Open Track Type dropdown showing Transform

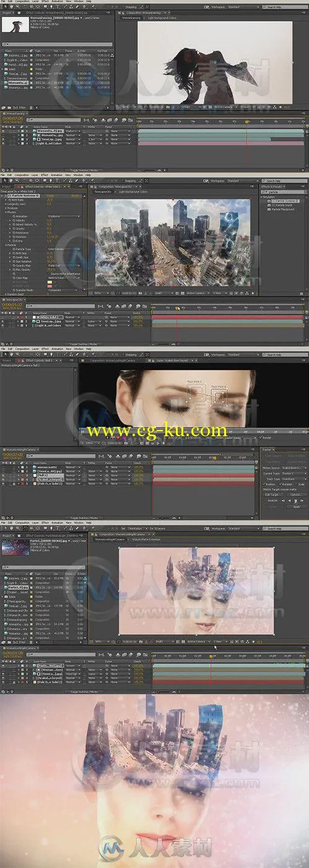click(295, 479)
